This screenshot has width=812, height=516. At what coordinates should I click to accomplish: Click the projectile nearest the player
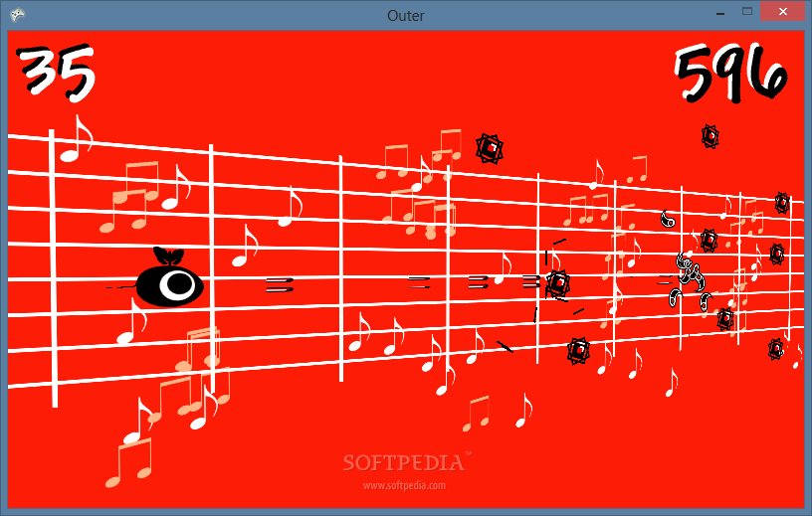(x=280, y=284)
